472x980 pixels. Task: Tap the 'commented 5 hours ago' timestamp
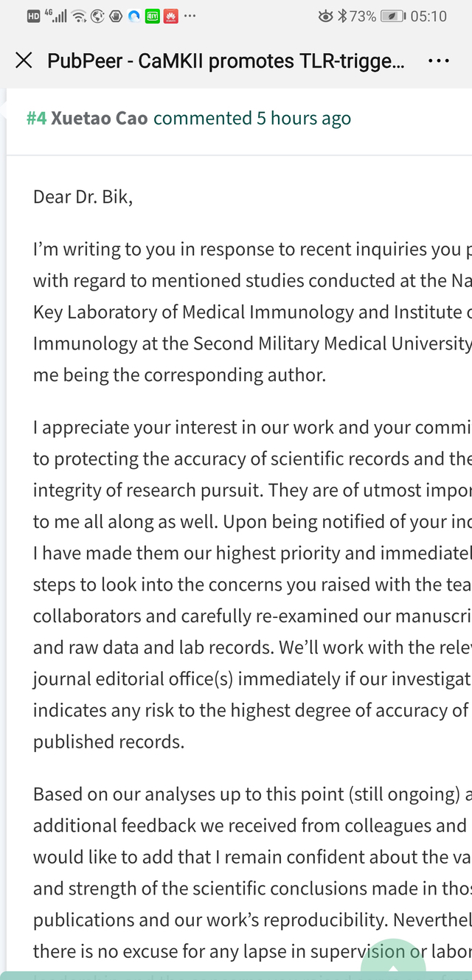[252, 118]
